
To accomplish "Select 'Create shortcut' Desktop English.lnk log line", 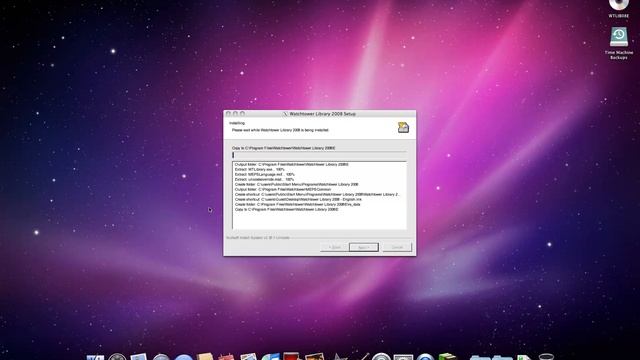I will pyautogui.click(x=298, y=199).
